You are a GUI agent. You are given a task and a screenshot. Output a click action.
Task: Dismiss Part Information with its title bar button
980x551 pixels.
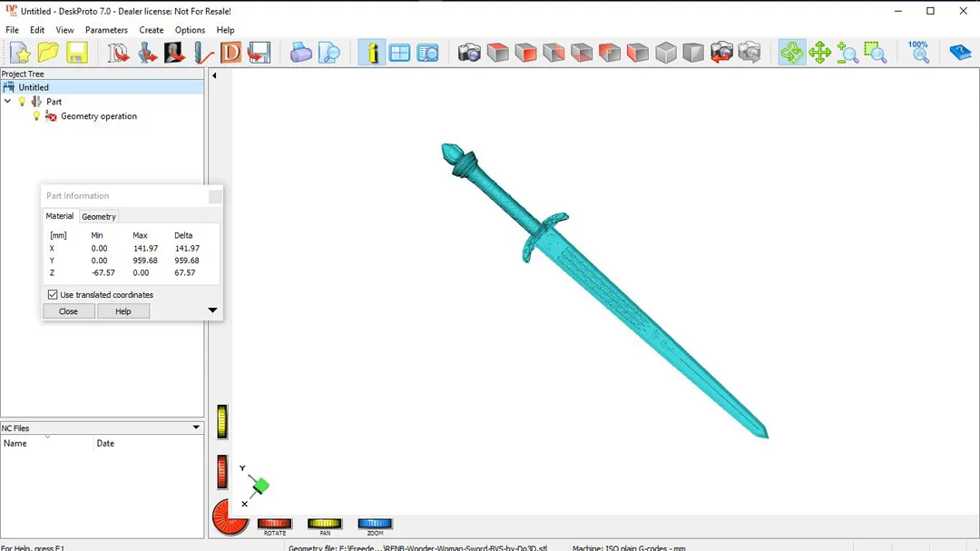[x=215, y=196]
